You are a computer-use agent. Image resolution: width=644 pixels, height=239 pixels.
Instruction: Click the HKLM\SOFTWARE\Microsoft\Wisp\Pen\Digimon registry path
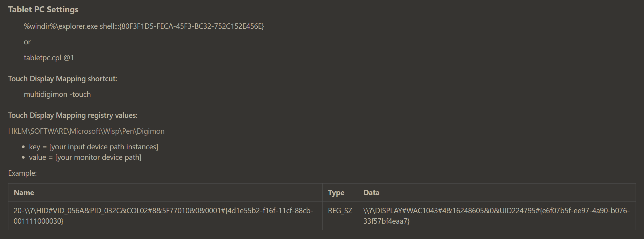[86, 131]
